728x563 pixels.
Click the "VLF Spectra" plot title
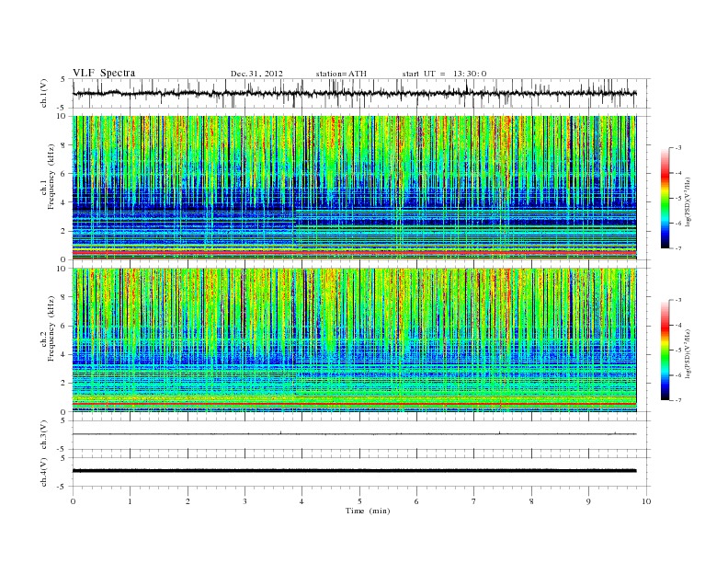click(x=104, y=73)
